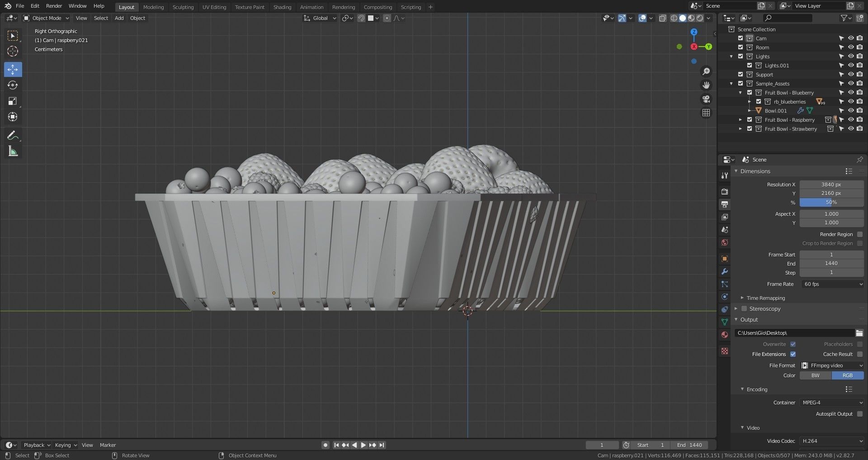Screen dimensions: 868x460
Task: Hide the Room collection with eye icon
Action: pos(850,47)
